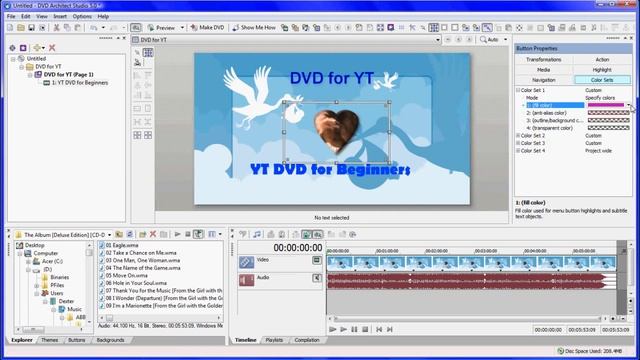The width and height of the screenshot is (640, 360).
Task: Click the purple square icon in project overview
Action: [x=23, y=48]
